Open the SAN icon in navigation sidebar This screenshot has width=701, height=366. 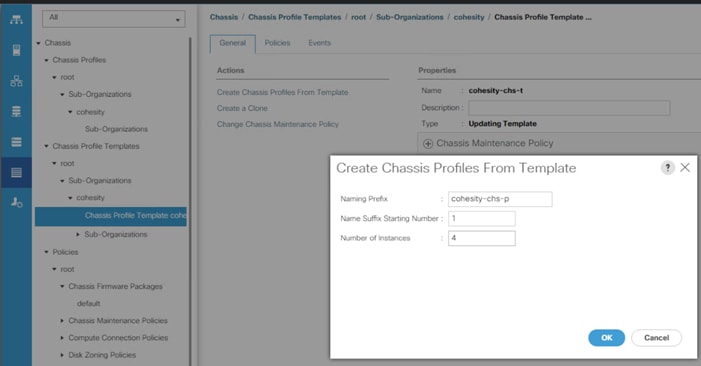[x=17, y=111]
